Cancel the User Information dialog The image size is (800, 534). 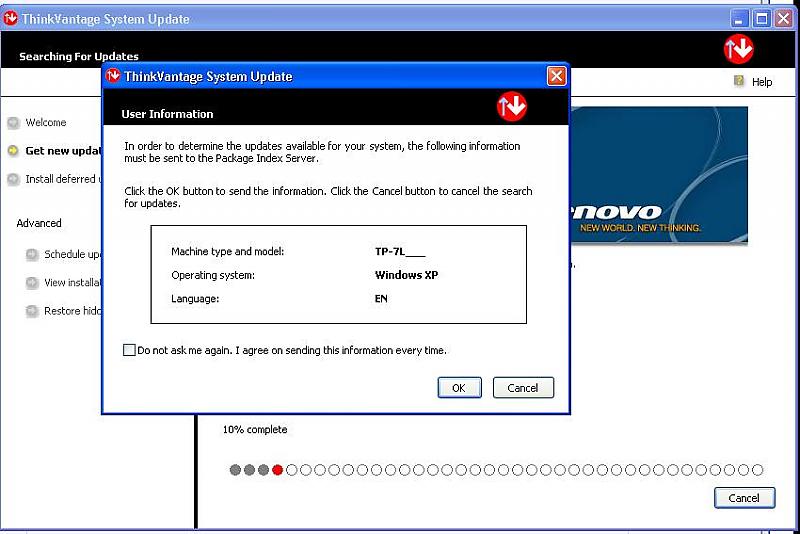(523, 388)
